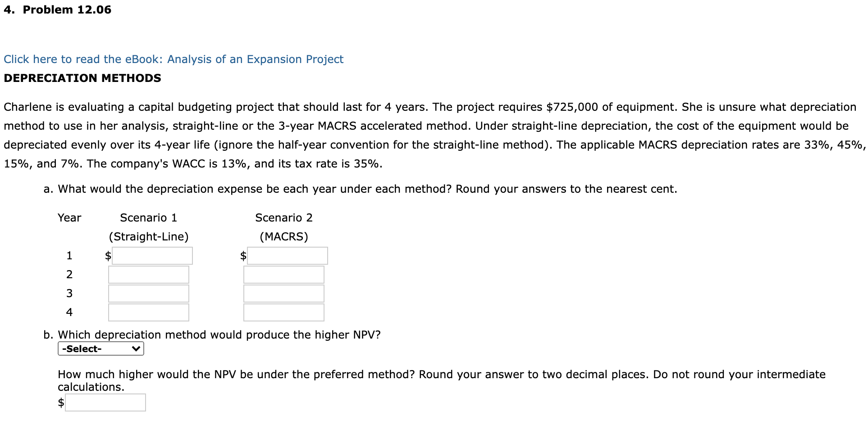Select the Problem 12.06 heading
868x425 pixels.
[x=57, y=9]
